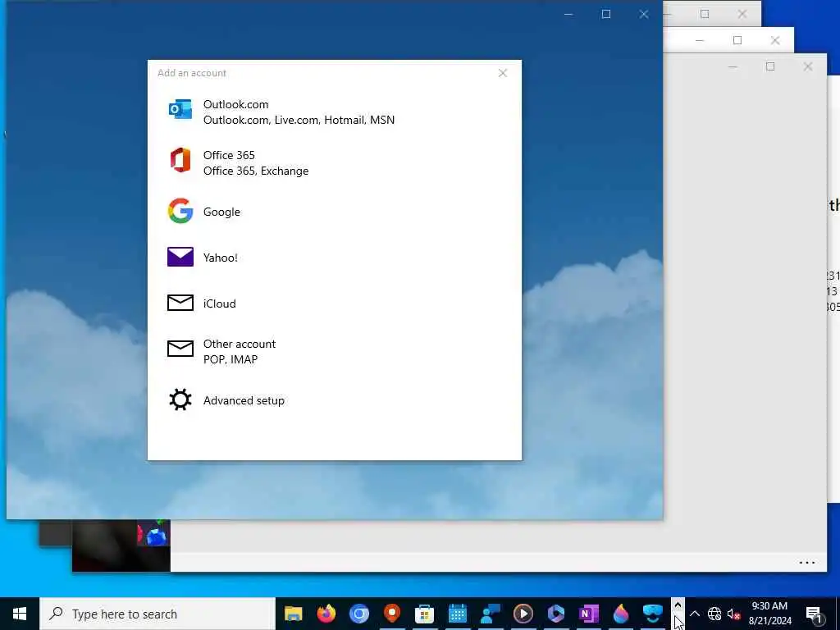This screenshot has height=630, width=840.
Task: Open Microsoft Store from taskbar
Action: coord(425,614)
